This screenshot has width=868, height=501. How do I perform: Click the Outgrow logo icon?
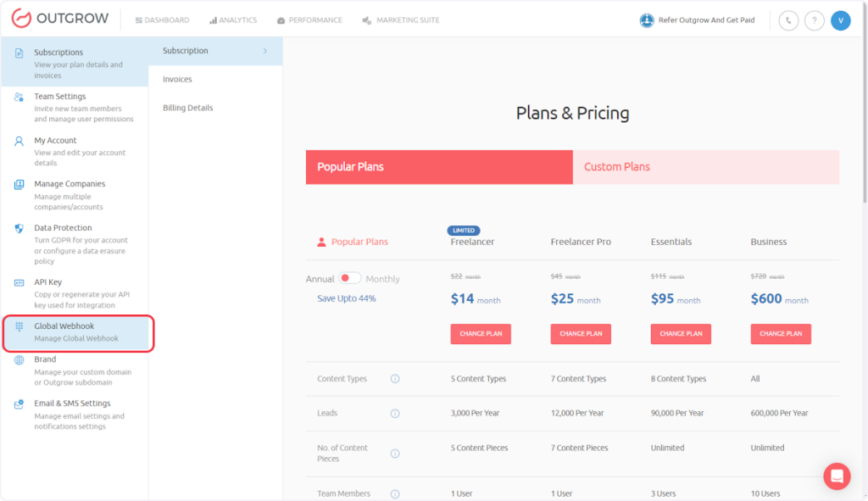pos(20,19)
